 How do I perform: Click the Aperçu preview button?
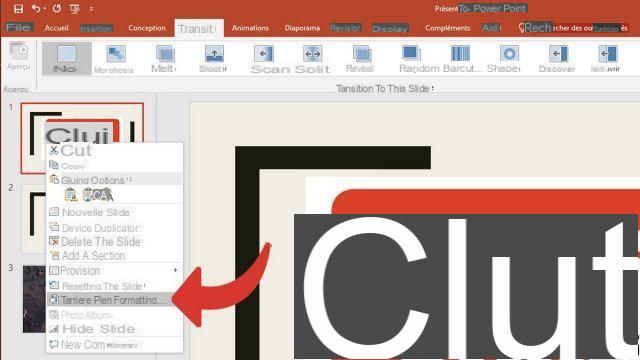click(x=19, y=56)
